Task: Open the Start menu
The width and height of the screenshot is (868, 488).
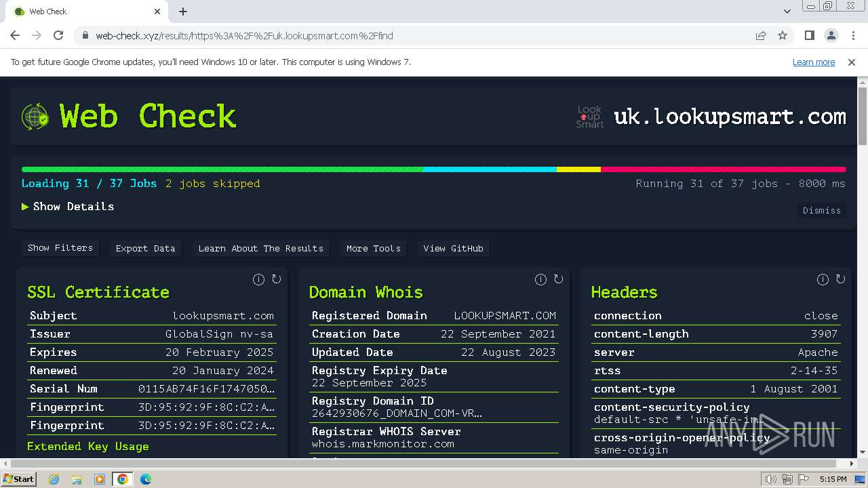Action: (x=18, y=479)
